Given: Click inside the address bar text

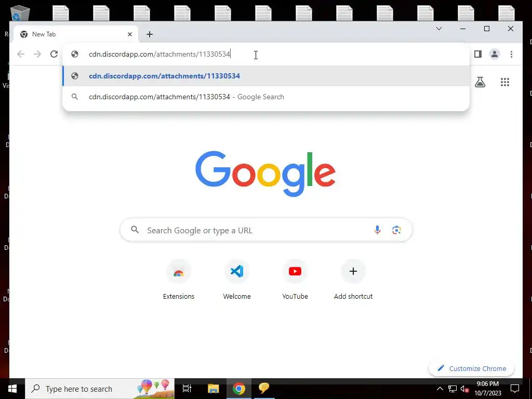Looking at the screenshot, I should tap(159, 54).
